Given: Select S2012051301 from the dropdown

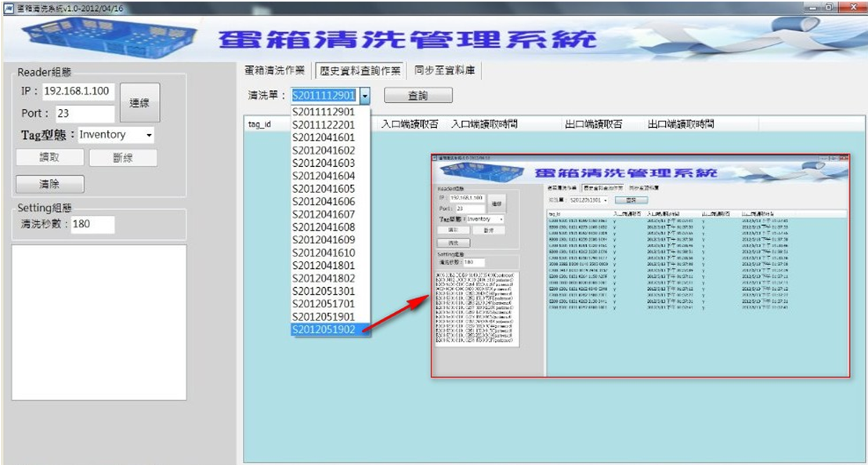Looking at the screenshot, I should click(324, 291).
